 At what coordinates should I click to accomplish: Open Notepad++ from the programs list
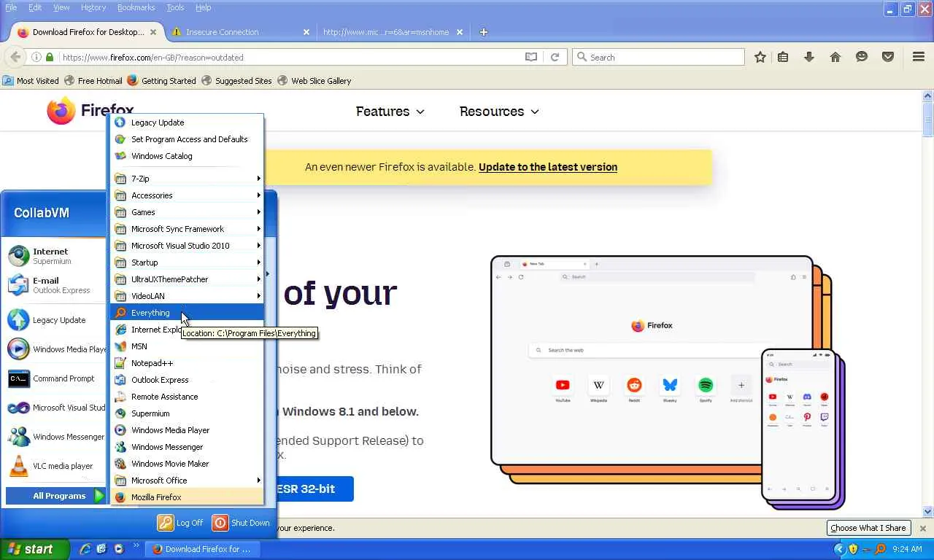click(x=187, y=363)
